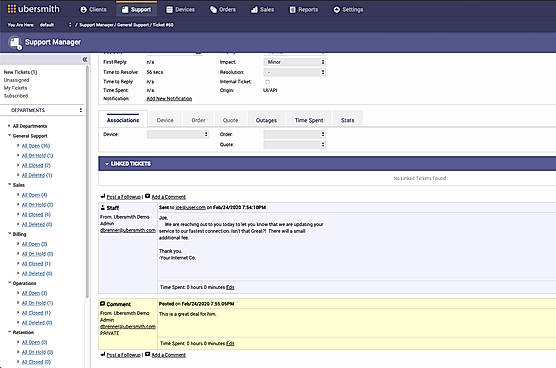
Task: Open Sales All Closed tickets
Action: pos(36,214)
